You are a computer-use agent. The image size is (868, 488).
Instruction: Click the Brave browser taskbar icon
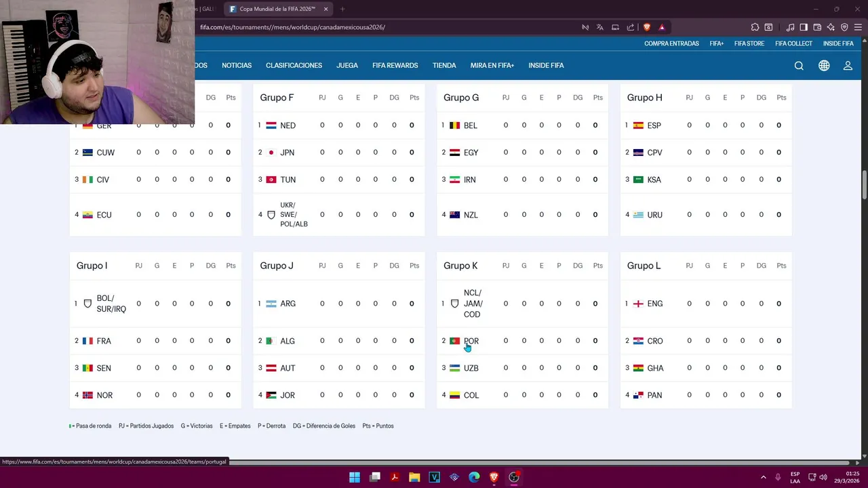tap(494, 477)
